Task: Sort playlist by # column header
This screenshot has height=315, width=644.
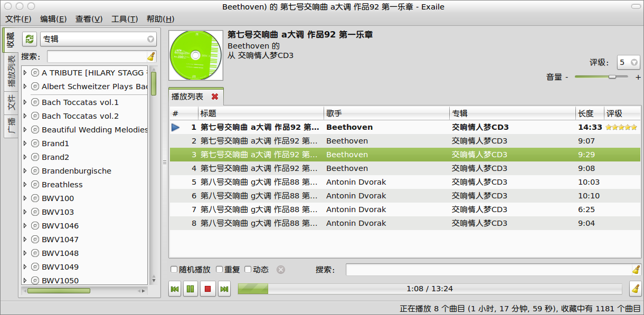Action: click(x=184, y=113)
